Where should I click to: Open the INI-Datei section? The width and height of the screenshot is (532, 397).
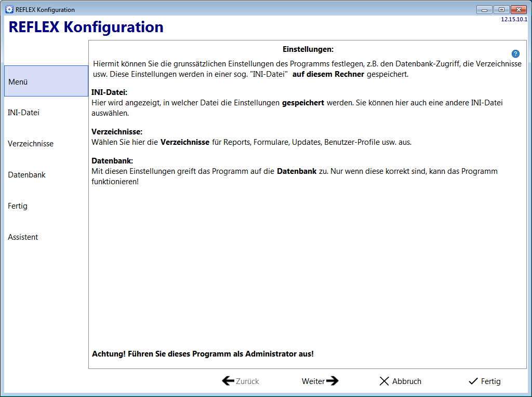click(x=46, y=113)
